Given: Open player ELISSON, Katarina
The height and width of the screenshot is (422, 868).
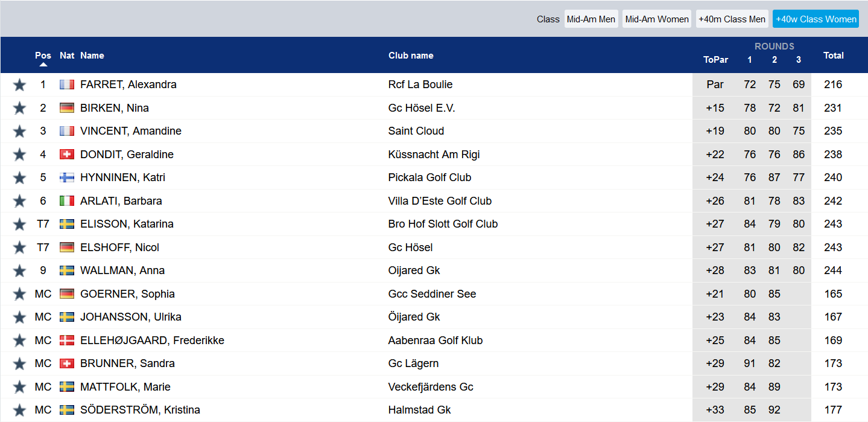Looking at the screenshot, I should pos(127,224).
